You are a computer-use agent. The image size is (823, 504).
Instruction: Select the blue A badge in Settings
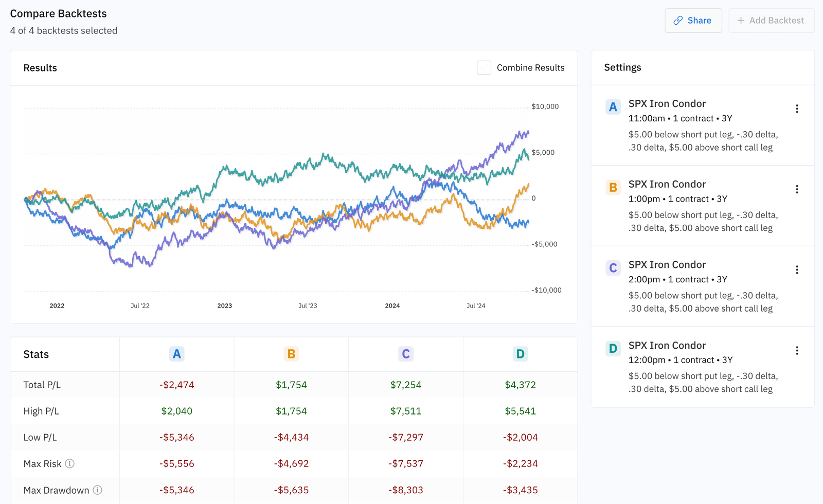pos(613,107)
